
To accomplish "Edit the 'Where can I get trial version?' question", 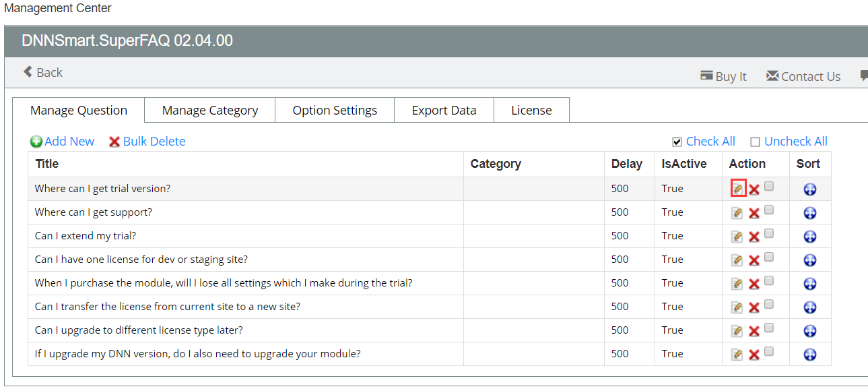I will pos(737,189).
